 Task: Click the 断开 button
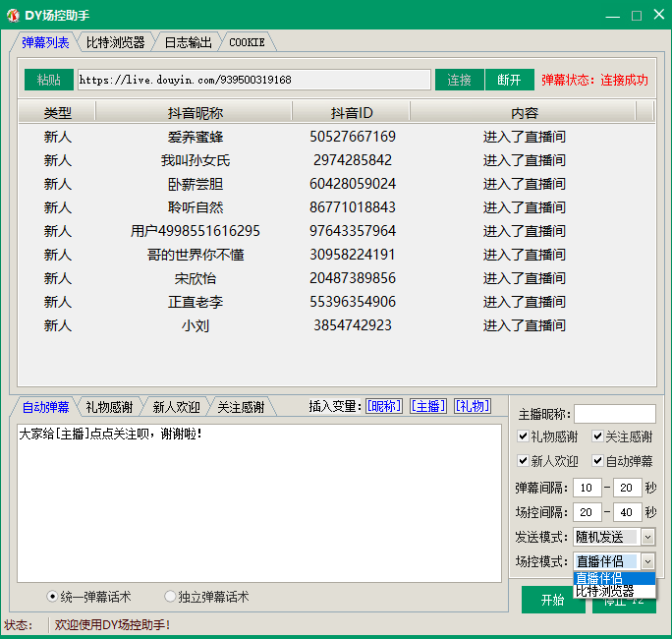tap(509, 80)
